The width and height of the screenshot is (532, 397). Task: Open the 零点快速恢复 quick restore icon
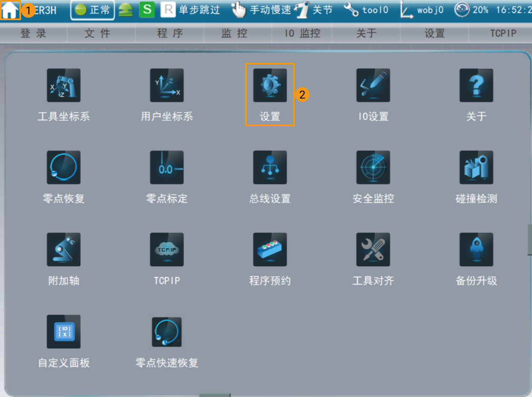(x=167, y=332)
